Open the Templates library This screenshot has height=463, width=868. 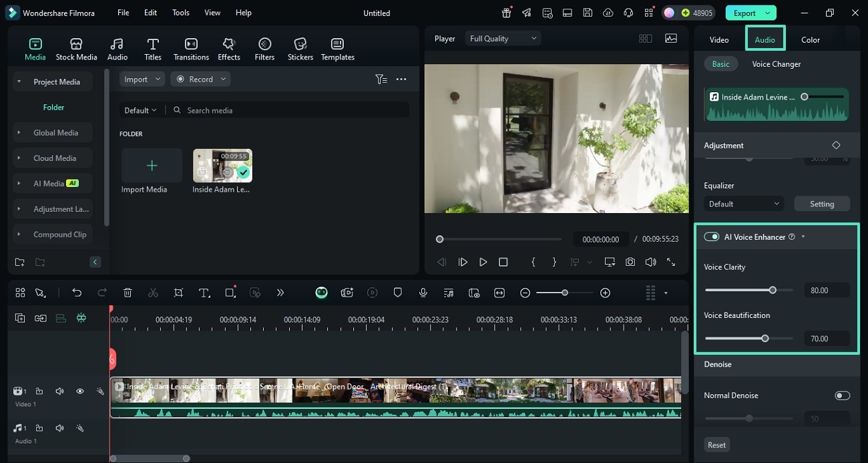coord(338,49)
